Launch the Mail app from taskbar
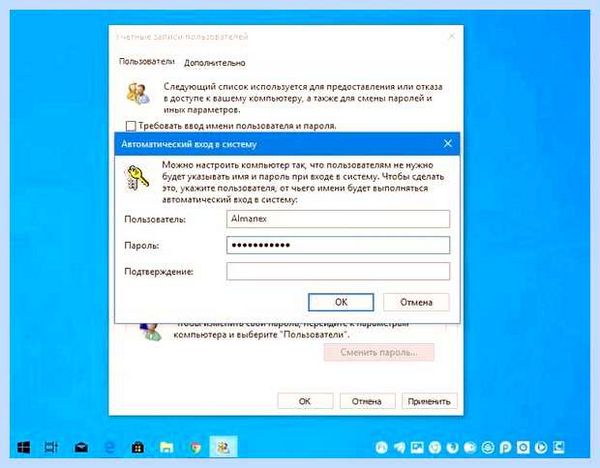This screenshot has width=600, height=468. [x=81, y=447]
